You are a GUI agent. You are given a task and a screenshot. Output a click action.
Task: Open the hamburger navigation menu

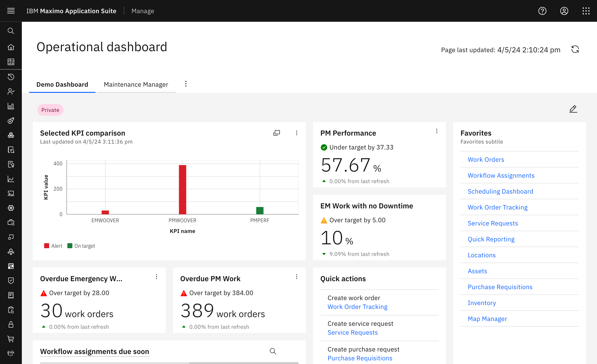(11, 11)
